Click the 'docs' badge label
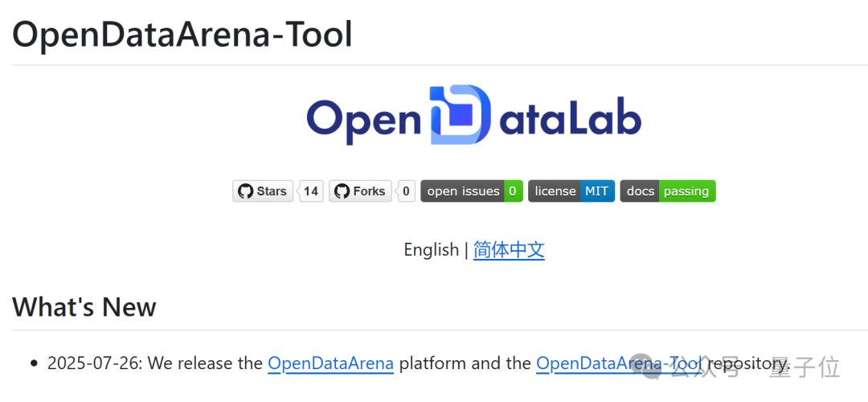This screenshot has width=868, height=402. (640, 191)
